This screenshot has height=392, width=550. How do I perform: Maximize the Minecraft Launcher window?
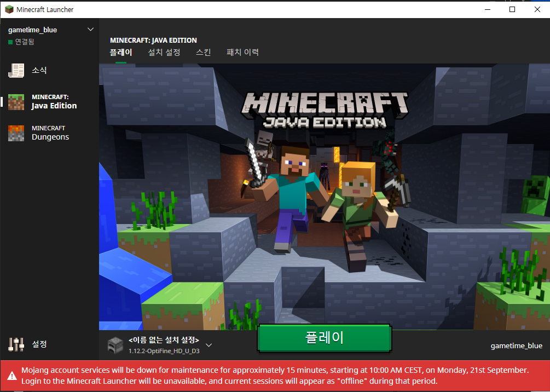pyautogui.click(x=512, y=9)
